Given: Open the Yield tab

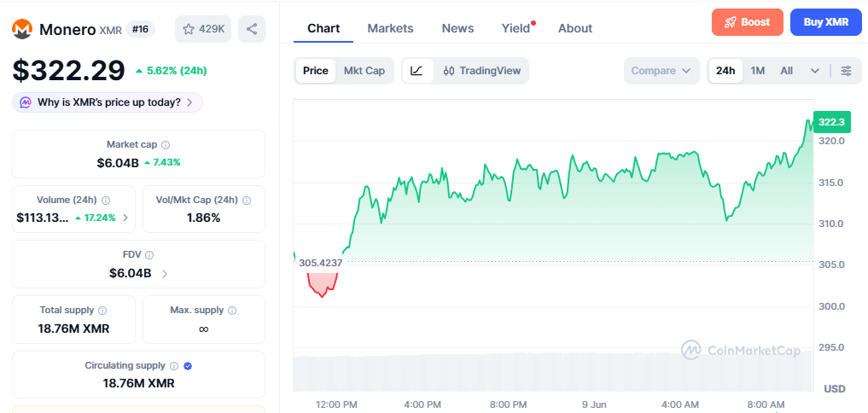Looking at the screenshot, I should point(516,28).
